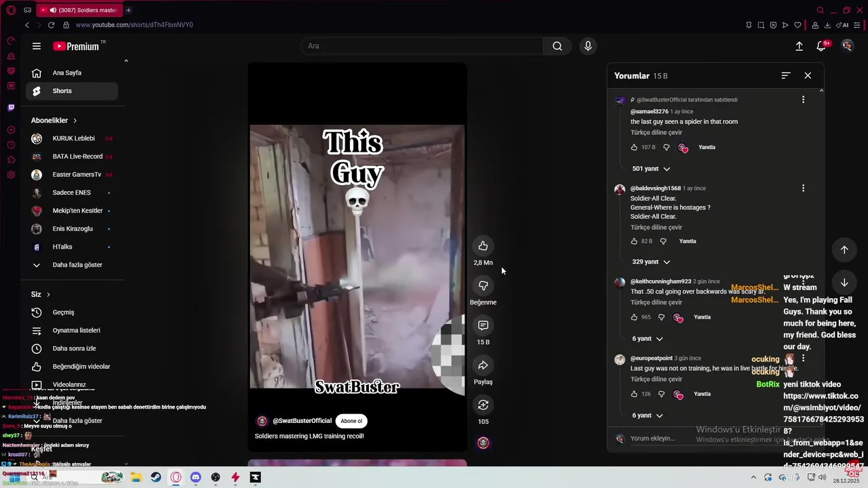Open options menu for samael3276's comment
Screen dimensions: 868x488
pyautogui.click(x=803, y=100)
